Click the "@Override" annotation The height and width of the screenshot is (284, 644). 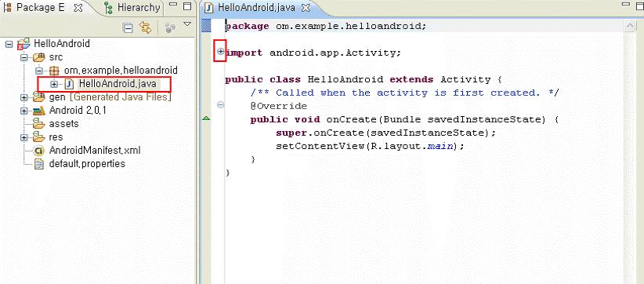279,106
